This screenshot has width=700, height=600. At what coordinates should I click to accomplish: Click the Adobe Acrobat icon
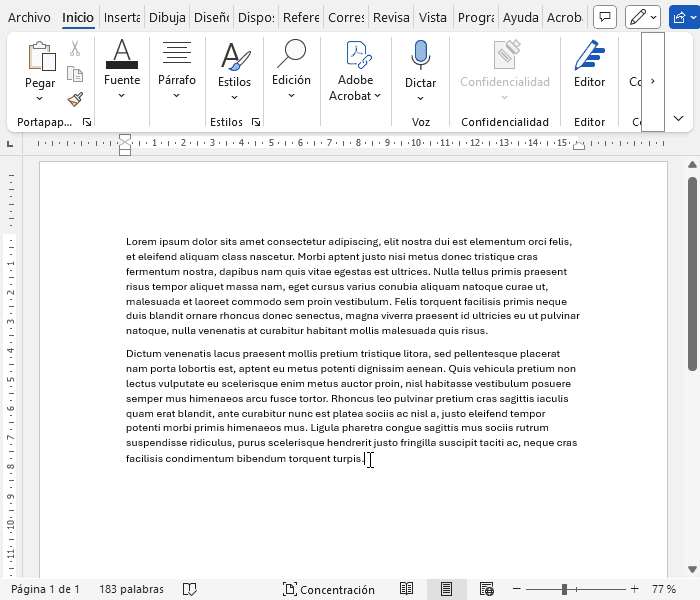point(355,56)
